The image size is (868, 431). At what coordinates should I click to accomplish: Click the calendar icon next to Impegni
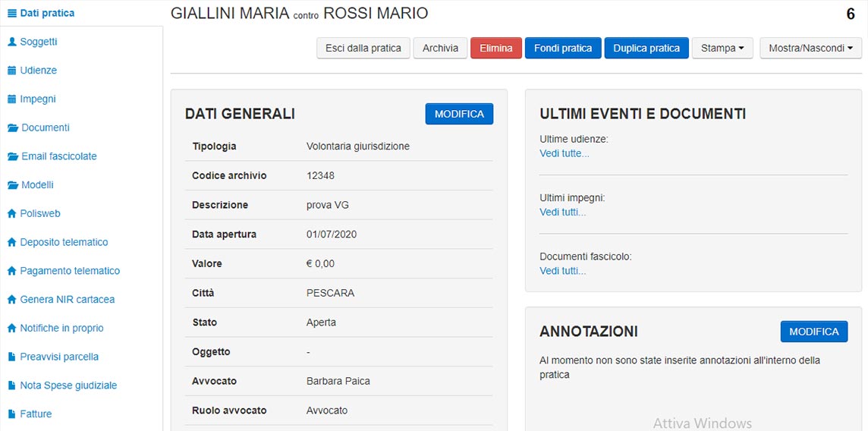12,99
